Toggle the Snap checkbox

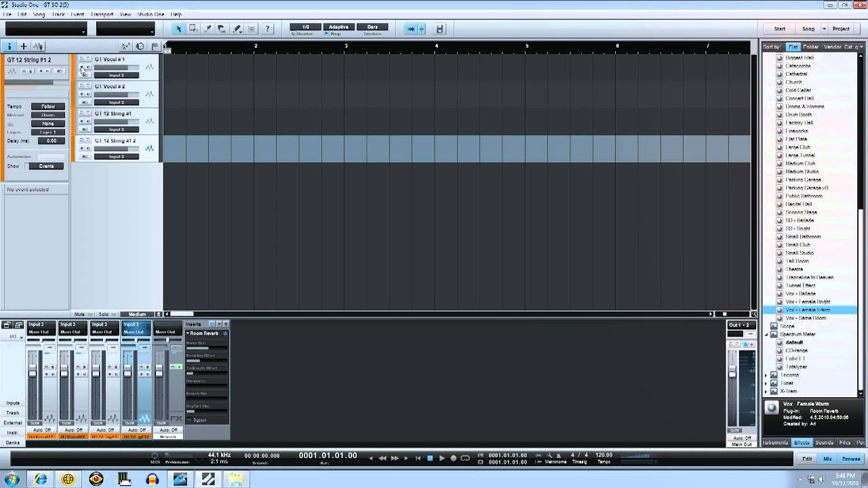click(x=328, y=34)
